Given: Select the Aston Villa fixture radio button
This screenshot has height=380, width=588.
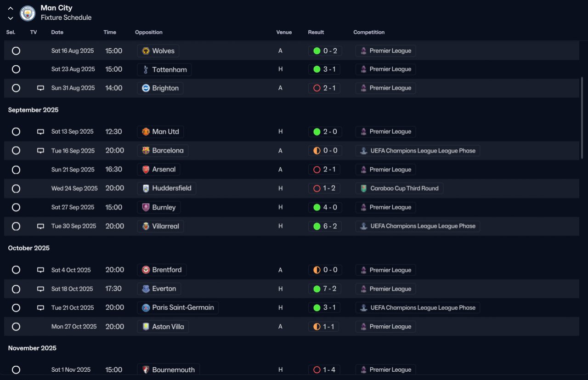Looking at the screenshot, I should coord(16,327).
